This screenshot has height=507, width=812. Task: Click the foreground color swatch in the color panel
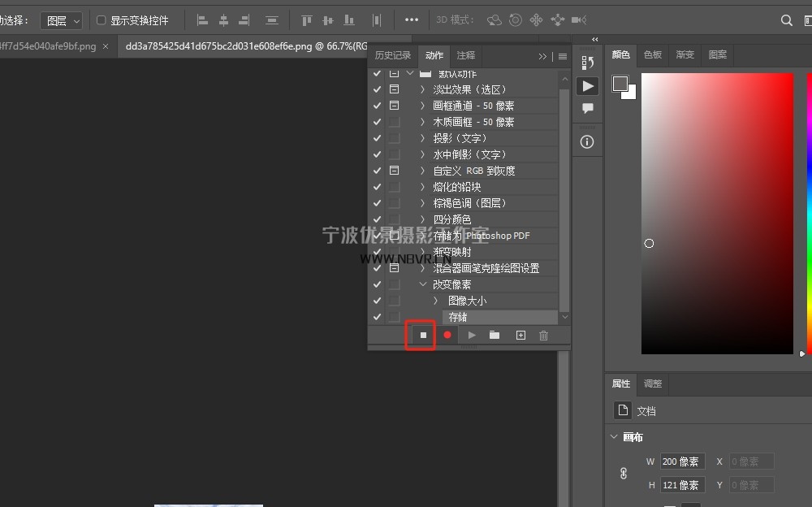[x=620, y=84]
